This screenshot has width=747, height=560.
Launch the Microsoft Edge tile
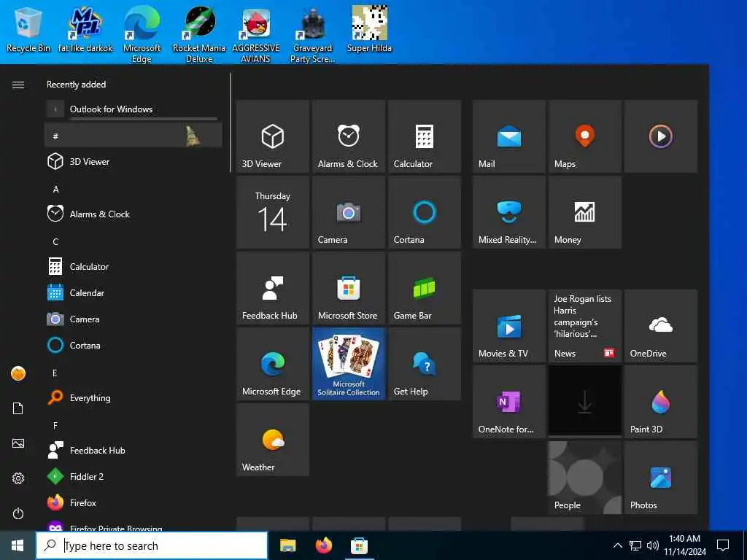coord(273,363)
